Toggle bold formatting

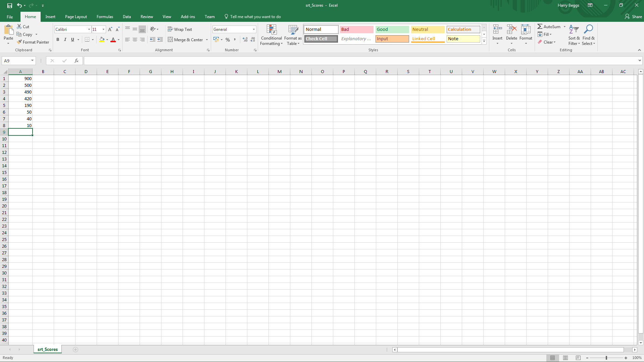point(58,40)
